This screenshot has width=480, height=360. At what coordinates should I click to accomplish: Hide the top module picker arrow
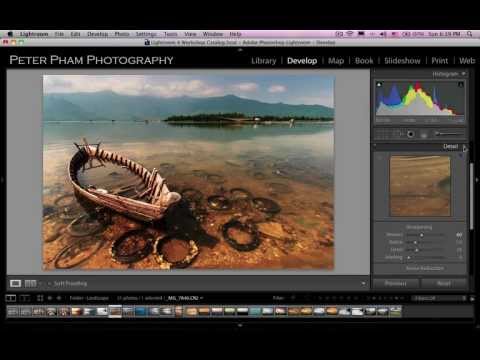pyautogui.click(x=240, y=50)
